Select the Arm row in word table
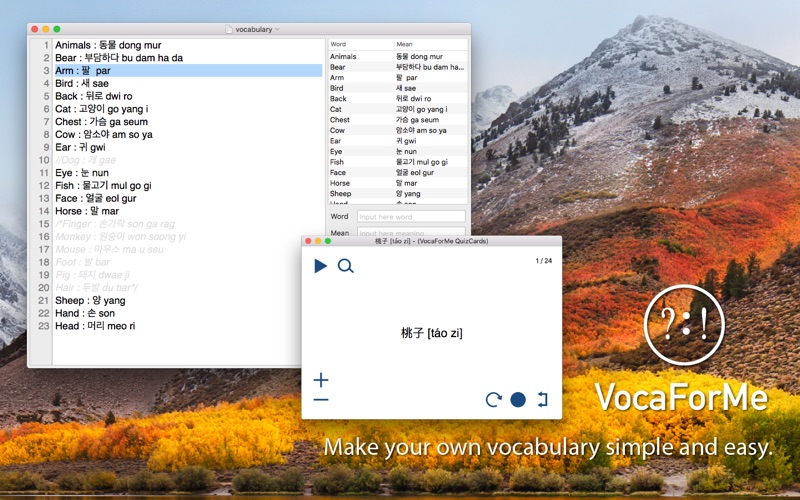Image resolution: width=800 pixels, height=500 pixels. click(398, 78)
